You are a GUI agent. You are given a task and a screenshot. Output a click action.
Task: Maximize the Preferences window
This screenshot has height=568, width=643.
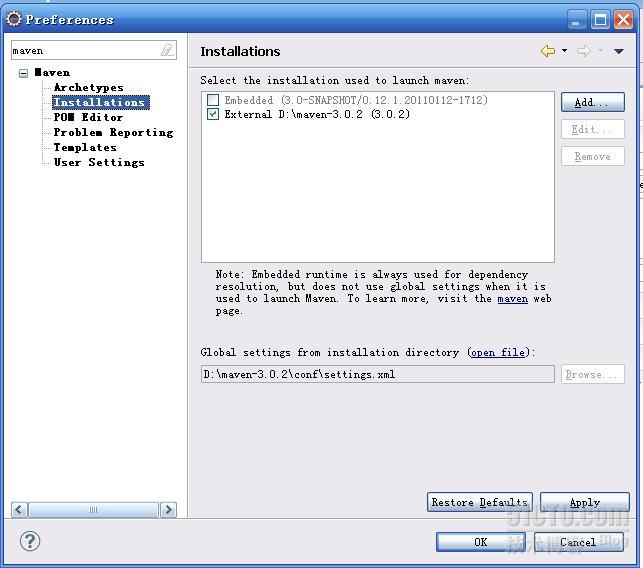coord(600,20)
